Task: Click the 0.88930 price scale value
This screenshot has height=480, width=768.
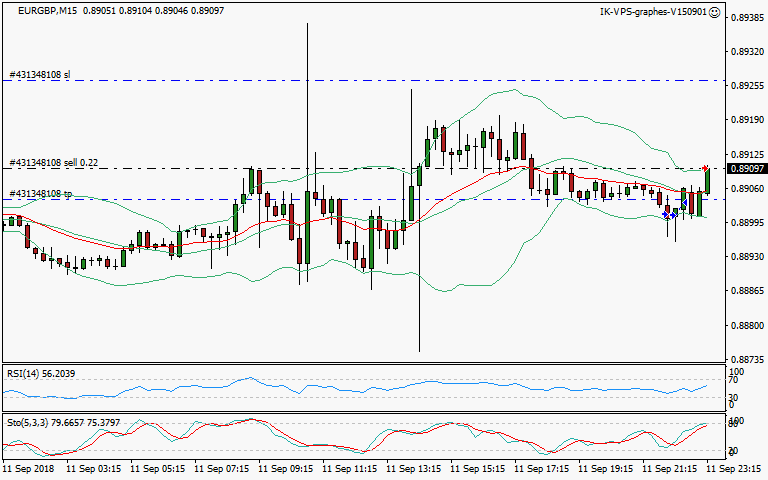Action: click(x=747, y=257)
